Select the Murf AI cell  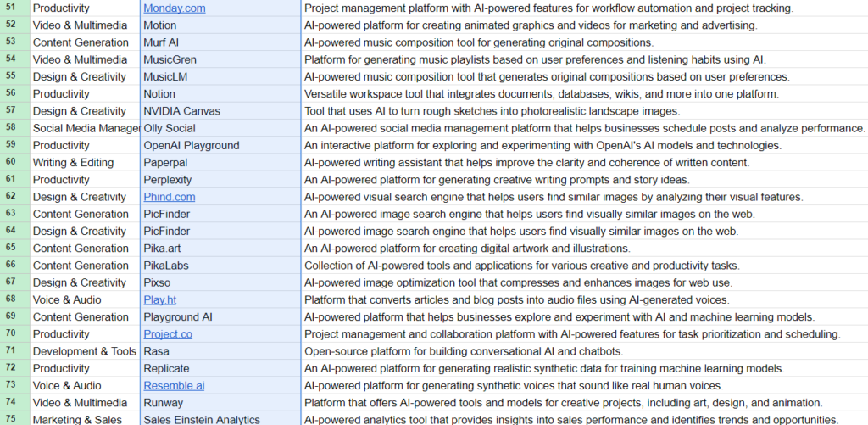221,42
